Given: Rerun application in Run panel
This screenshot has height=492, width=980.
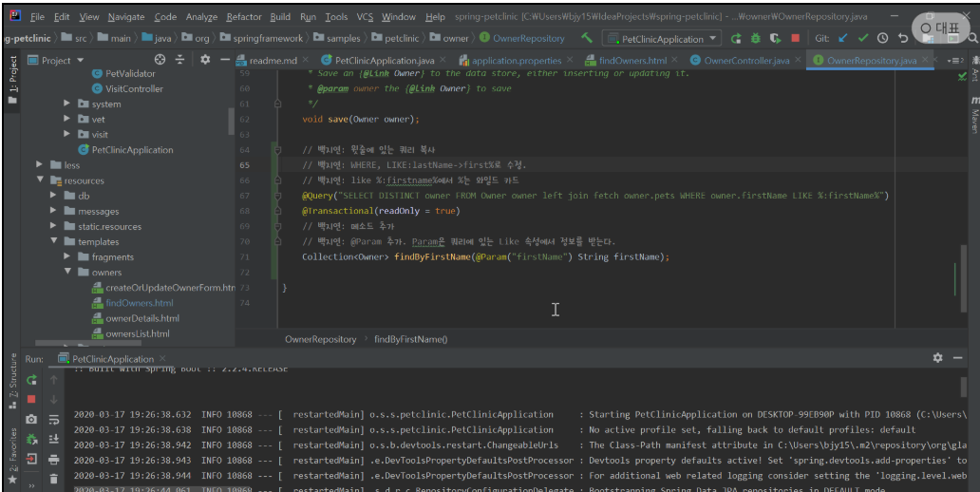Looking at the screenshot, I should click(x=31, y=380).
